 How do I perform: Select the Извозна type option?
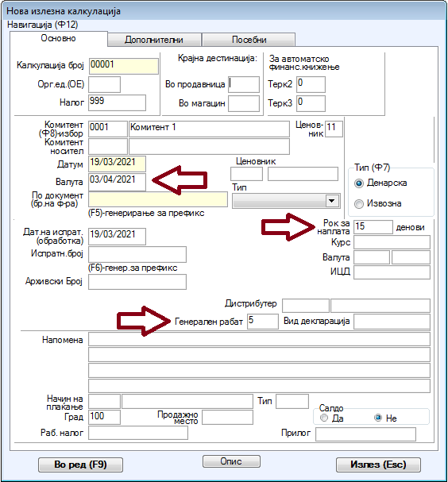click(358, 204)
